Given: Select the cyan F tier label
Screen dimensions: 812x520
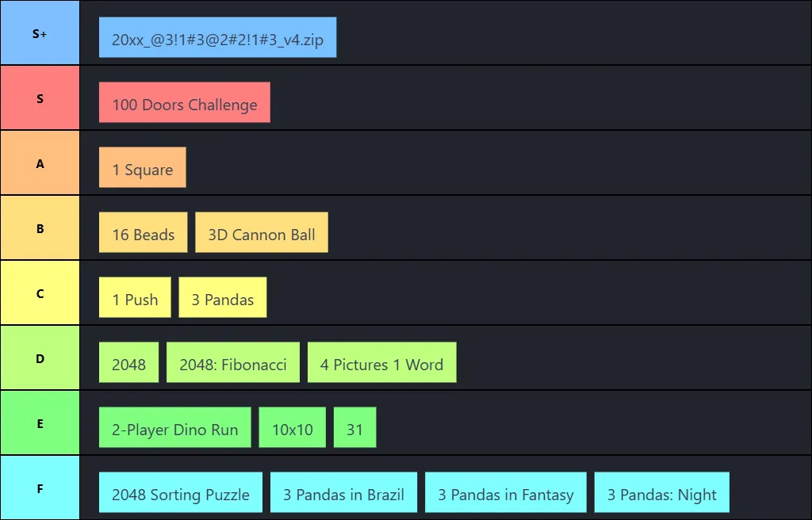Looking at the screenshot, I should [40, 487].
